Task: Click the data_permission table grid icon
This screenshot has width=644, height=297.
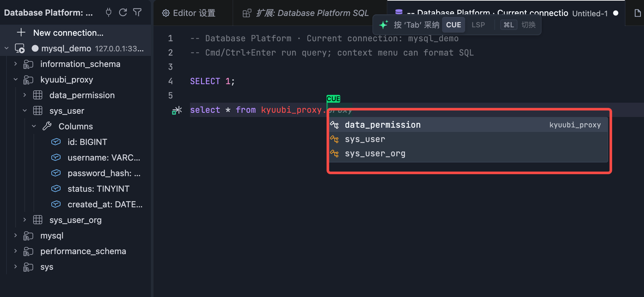Action: coord(38,95)
